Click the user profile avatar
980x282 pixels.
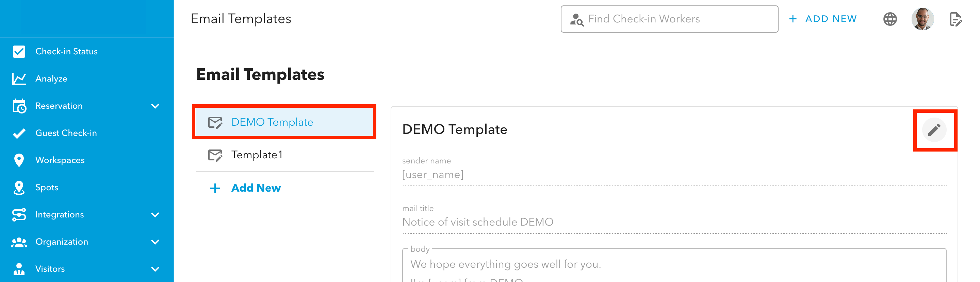[922, 19]
